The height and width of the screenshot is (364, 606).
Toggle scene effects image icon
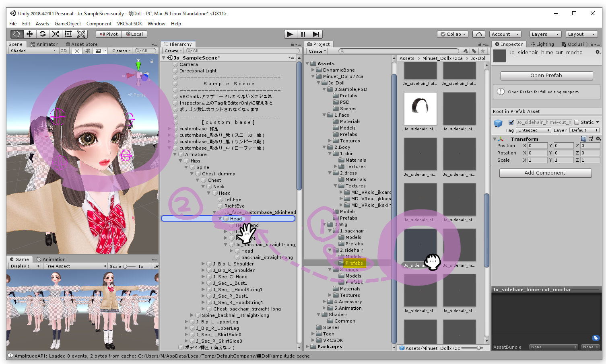(98, 51)
